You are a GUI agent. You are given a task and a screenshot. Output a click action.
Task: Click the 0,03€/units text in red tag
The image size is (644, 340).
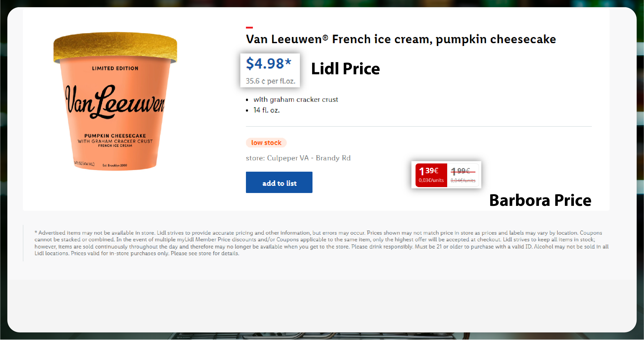(431, 180)
